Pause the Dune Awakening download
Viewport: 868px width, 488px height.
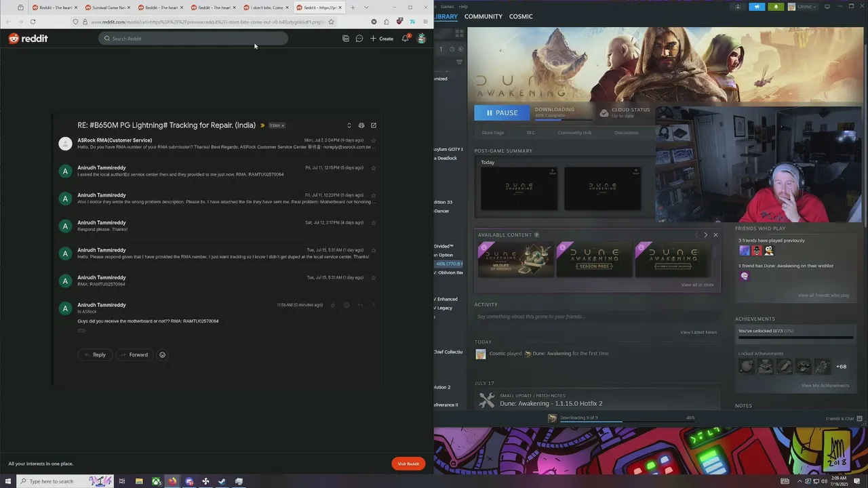pos(502,113)
